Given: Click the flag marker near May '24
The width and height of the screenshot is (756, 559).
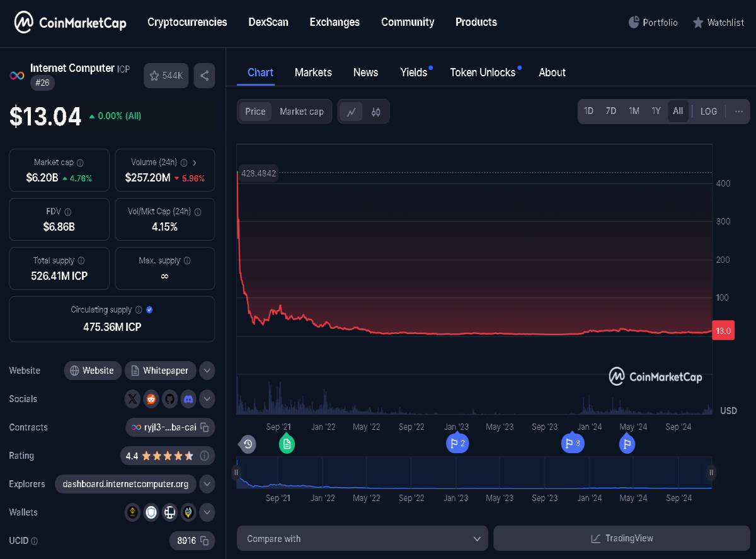Looking at the screenshot, I should point(627,444).
